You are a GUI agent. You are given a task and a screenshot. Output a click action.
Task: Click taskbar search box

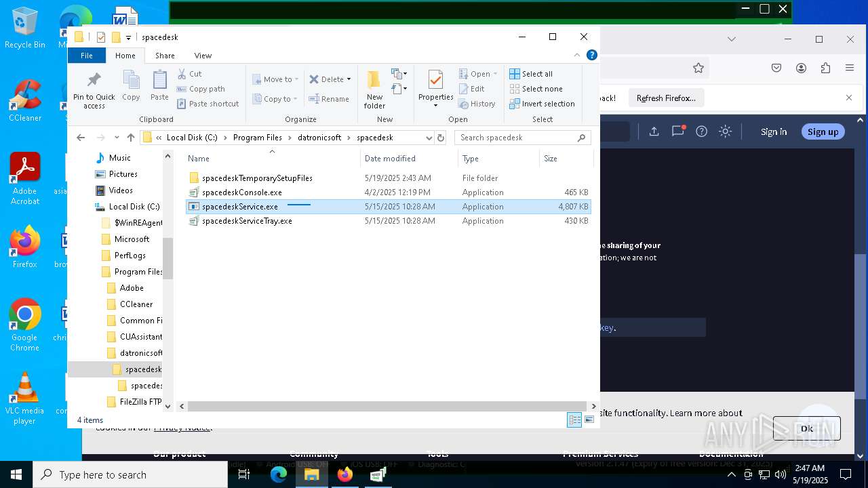click(130, 474)
